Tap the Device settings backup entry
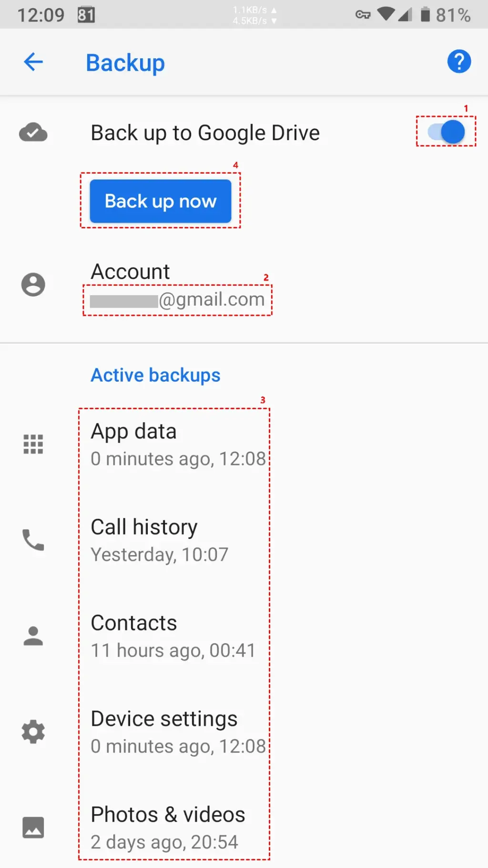Viewport: 488px width, 868px height. 176,731
